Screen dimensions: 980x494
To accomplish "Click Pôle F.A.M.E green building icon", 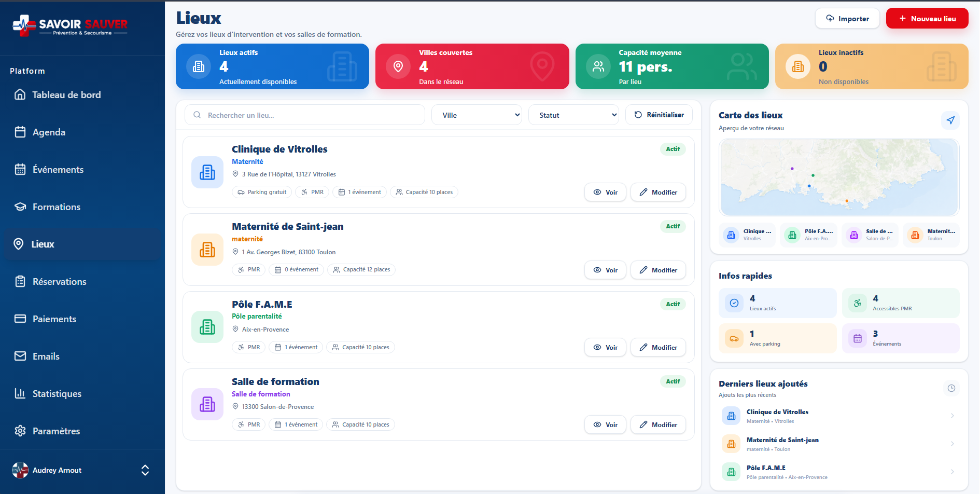I will pyautogui.click(x=207, y=327).
